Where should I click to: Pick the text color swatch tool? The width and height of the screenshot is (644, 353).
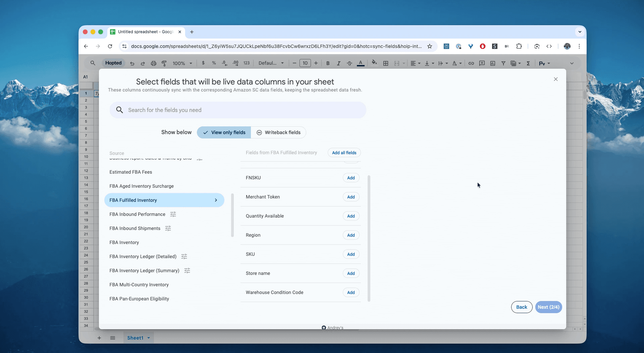click(x=361, y=63)
